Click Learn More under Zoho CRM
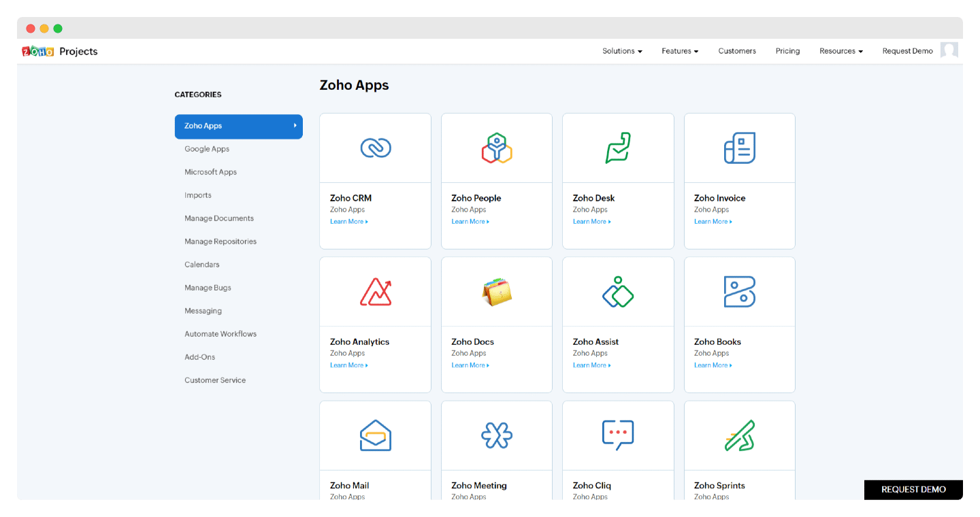 [x=349, y=222]
